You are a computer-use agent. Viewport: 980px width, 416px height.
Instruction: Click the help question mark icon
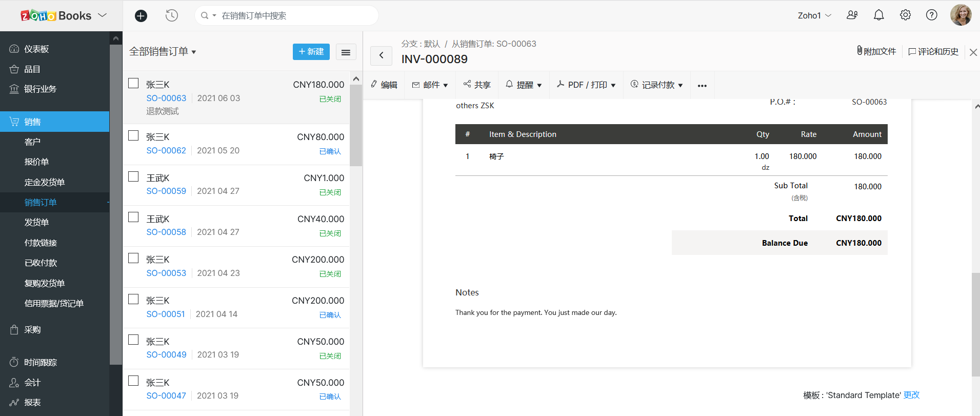931,15
